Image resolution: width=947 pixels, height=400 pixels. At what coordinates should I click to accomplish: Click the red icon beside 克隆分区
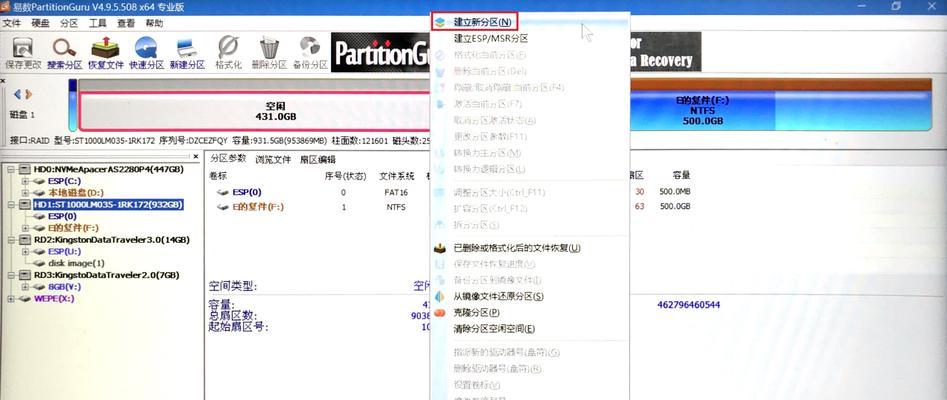point(440,313)
